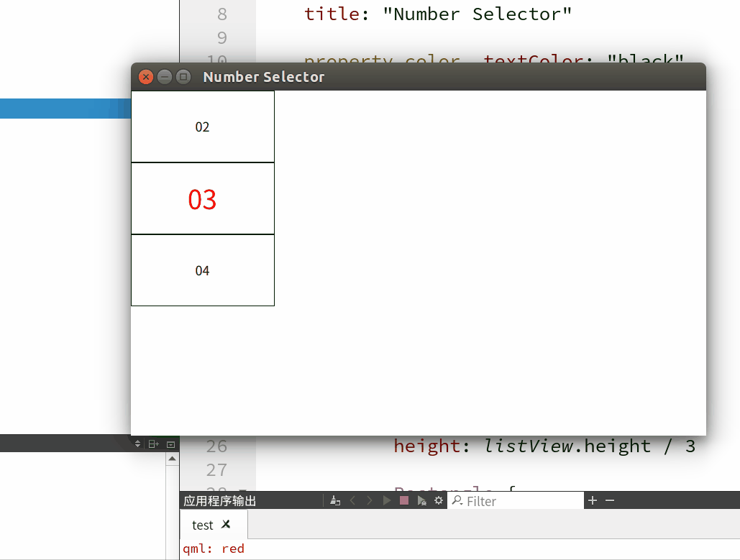Image resolution: width=740 pixels, height=560 pixels.
Task: Select the 02 item in Number Selector
Action: 203,127
